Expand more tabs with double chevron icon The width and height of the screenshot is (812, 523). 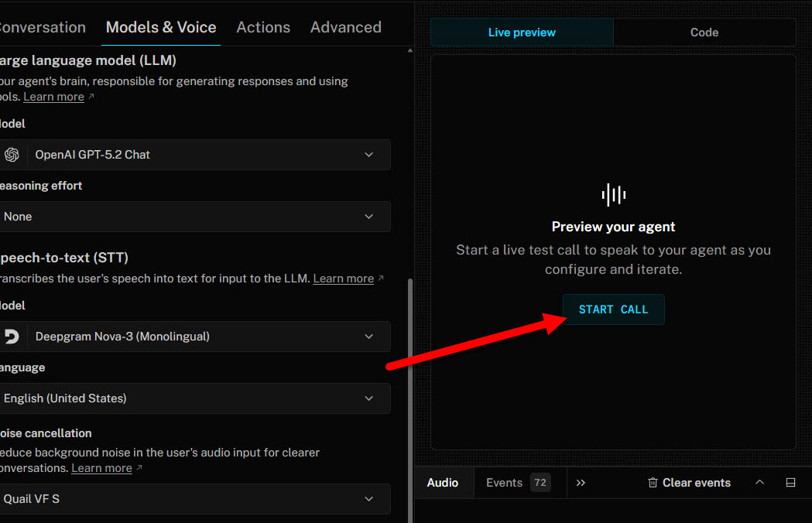pyautogui.click(x=581, y=483)
